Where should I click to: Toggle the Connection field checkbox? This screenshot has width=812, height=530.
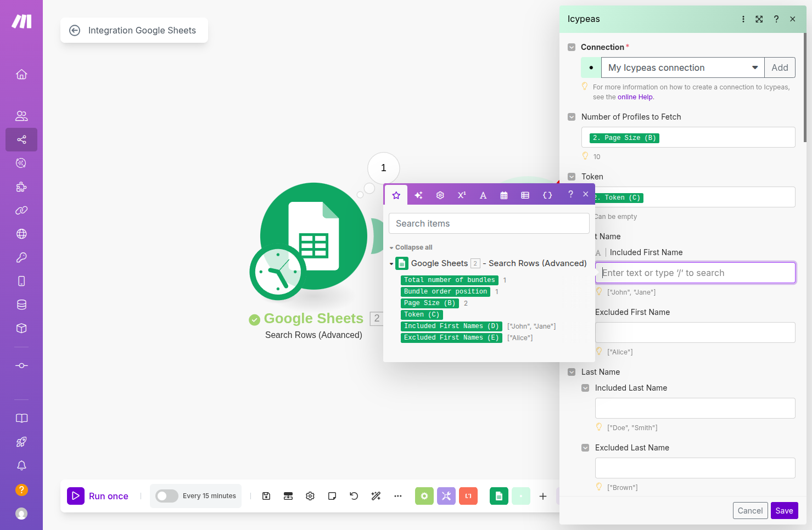[x=572, y=47]
